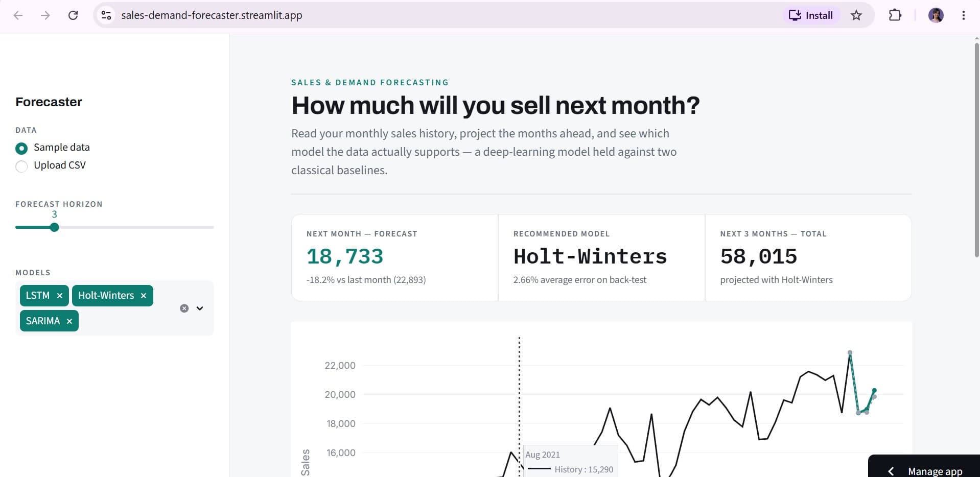Install the Streamlit app

811,15
